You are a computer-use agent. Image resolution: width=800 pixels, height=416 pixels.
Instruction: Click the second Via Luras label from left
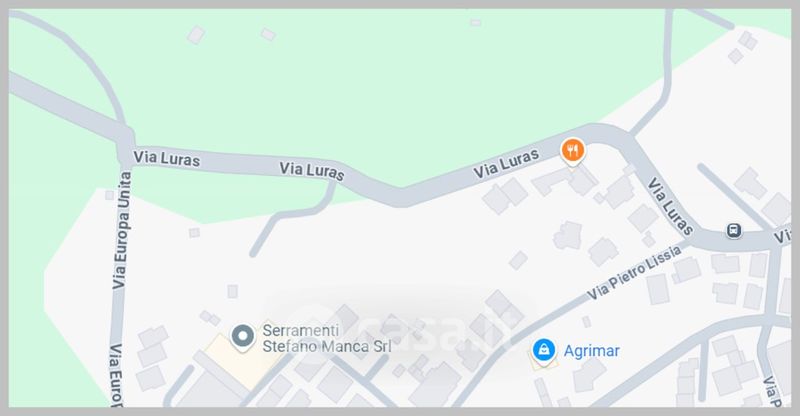(312, 170)
